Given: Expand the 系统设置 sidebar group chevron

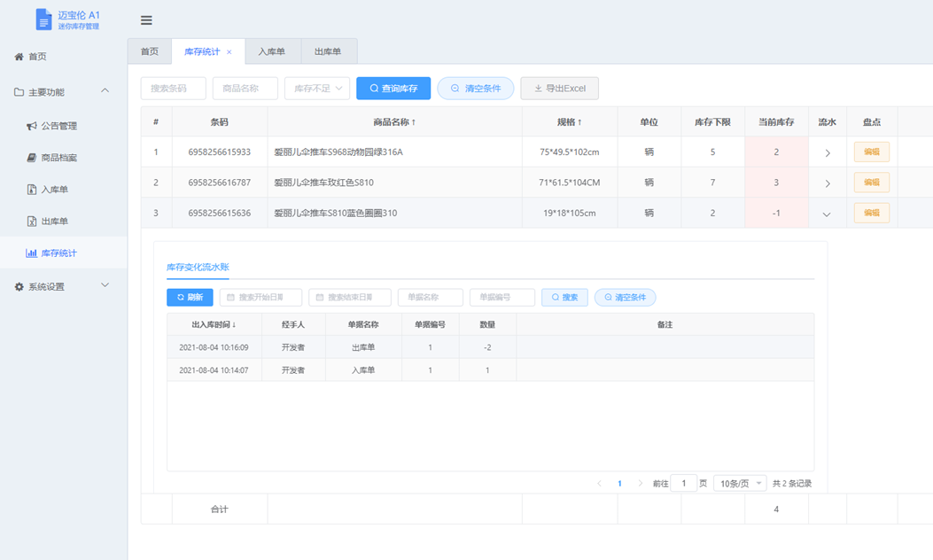Looking at the screenshot, I should [x=105, y=285].
